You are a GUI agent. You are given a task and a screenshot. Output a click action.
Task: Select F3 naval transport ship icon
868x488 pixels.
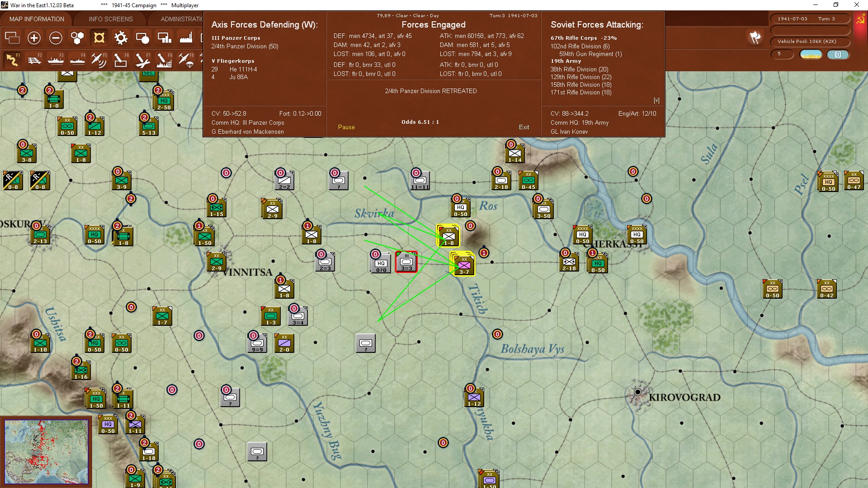coord(56,60)
